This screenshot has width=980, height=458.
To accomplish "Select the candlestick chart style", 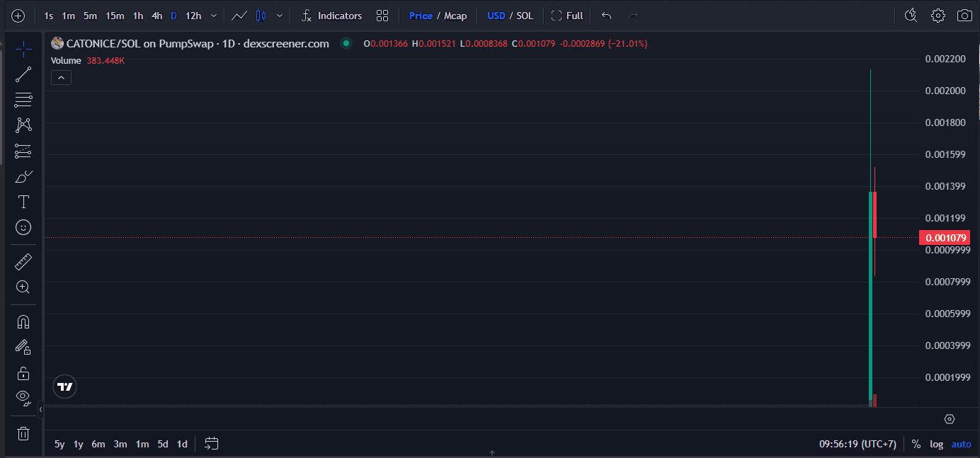I will coord(261,16).
